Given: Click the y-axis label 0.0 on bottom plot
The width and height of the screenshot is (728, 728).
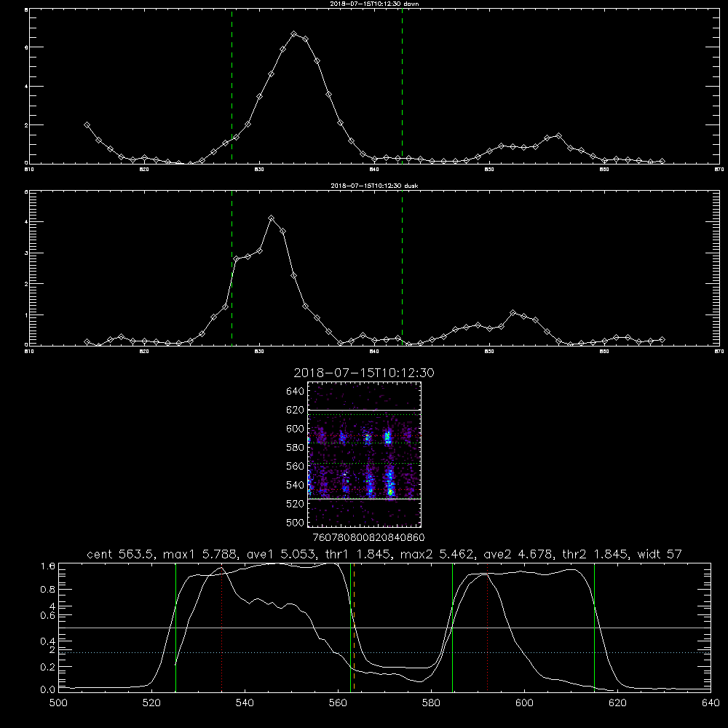Looking at the screenshot, I should pos(48,690).
